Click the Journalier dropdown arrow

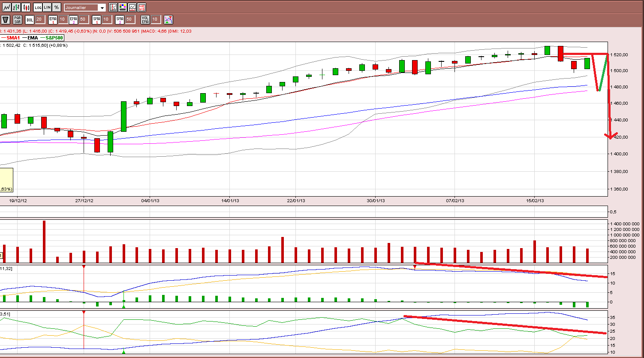(x=102, y=8)
